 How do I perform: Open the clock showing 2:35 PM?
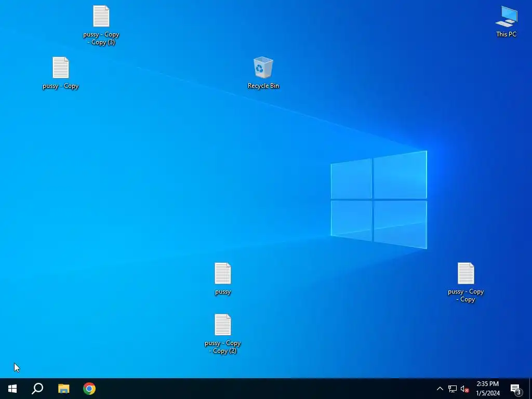pyautogui.click(x=487, y=389)
